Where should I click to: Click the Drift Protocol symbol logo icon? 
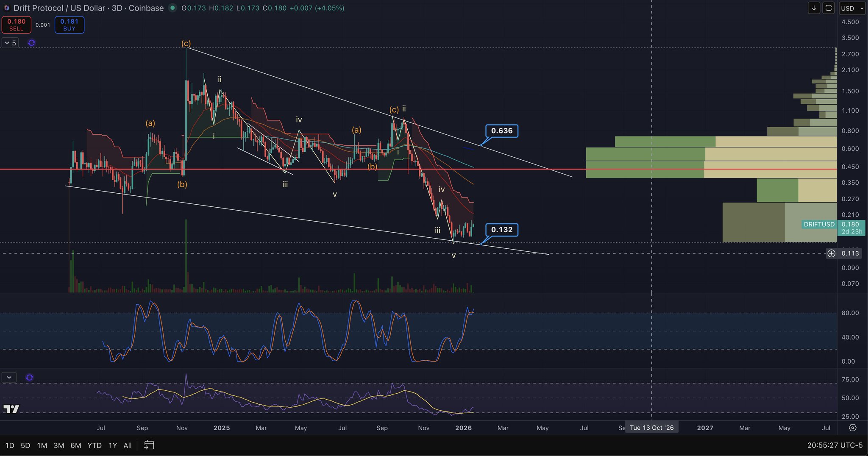6,8
